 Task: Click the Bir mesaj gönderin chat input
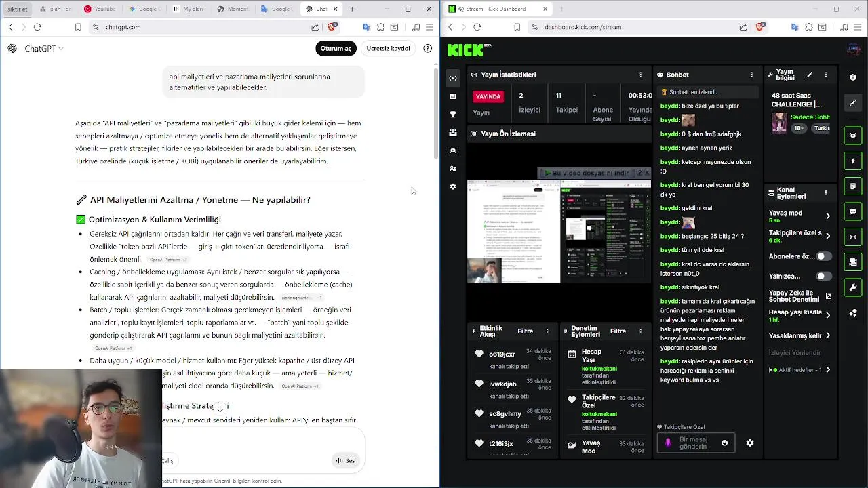pos(696,443)
